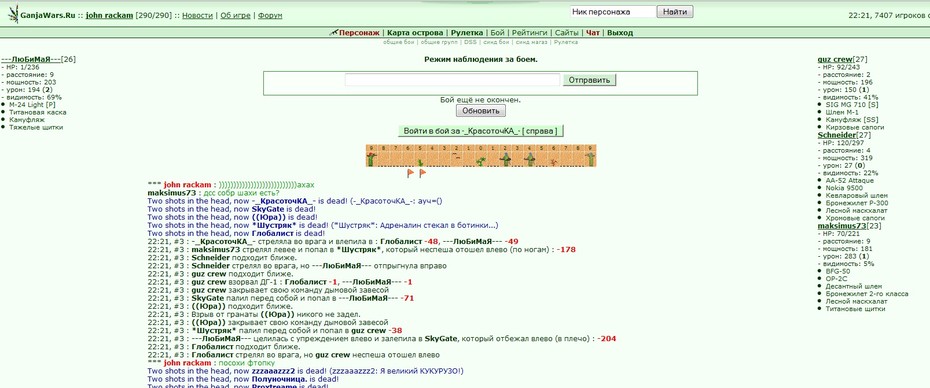Click the Отправить button

tap(590, 80)
